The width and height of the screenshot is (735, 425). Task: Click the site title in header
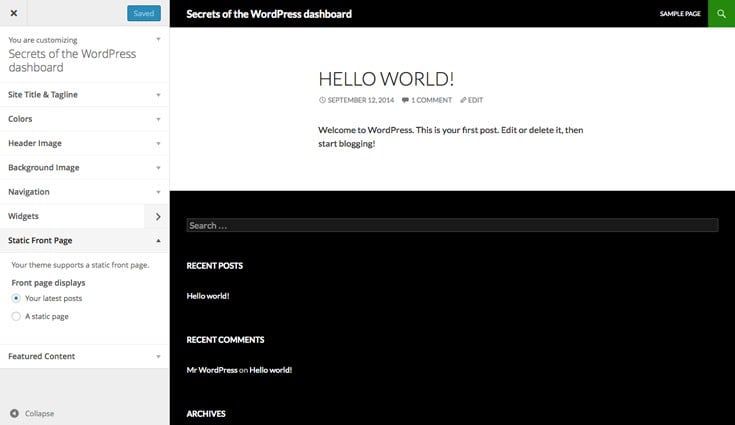coord(269,14)
